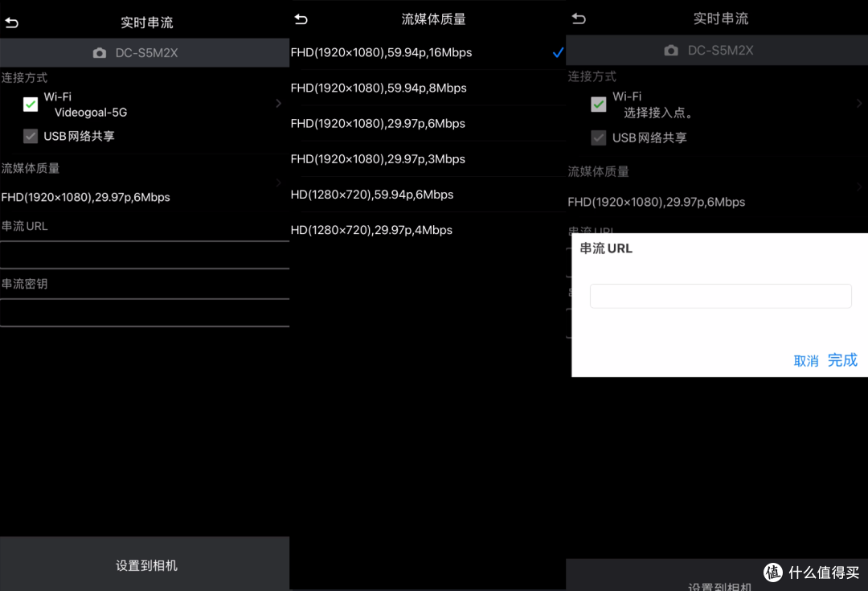Click the 串流URL text input field
868x591 pixels.
[720, 296]
